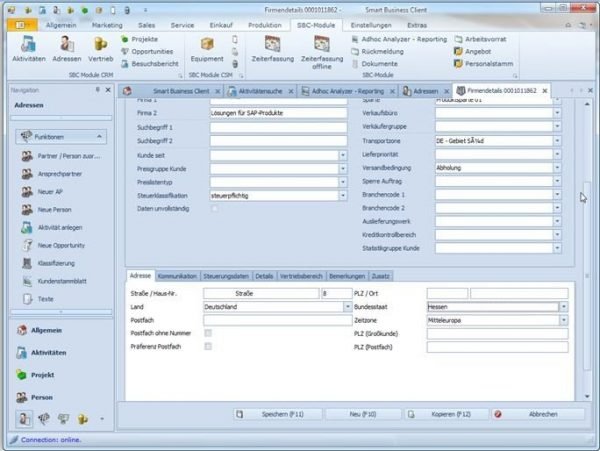Viewport: 600px width, 451px height.
Task: Open Besuchsbericht from ribbon
Action: click(150, 63)
